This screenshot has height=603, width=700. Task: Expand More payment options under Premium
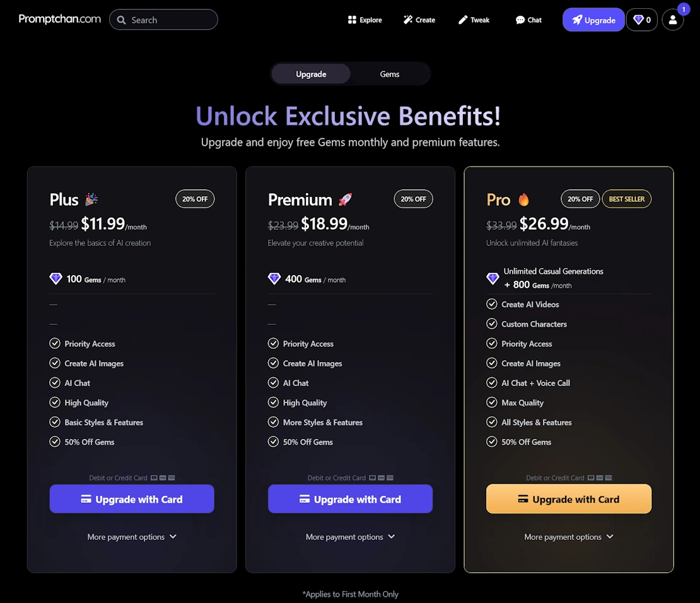click(x=350, y=537)
